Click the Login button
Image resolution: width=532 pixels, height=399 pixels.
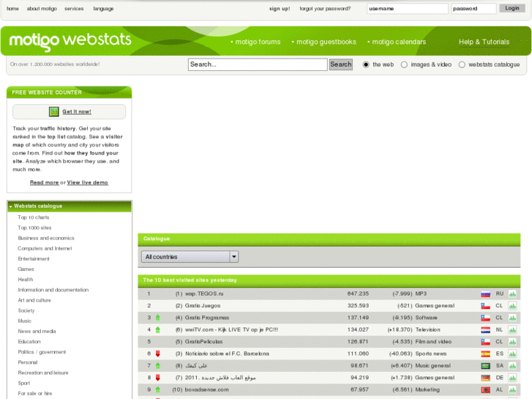pos(512,8)
